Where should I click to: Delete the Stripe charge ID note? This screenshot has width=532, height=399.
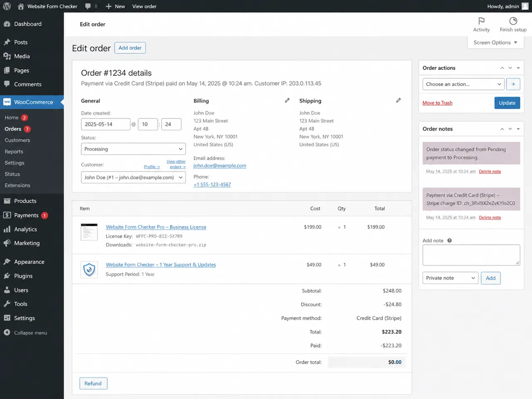(490, 217)
